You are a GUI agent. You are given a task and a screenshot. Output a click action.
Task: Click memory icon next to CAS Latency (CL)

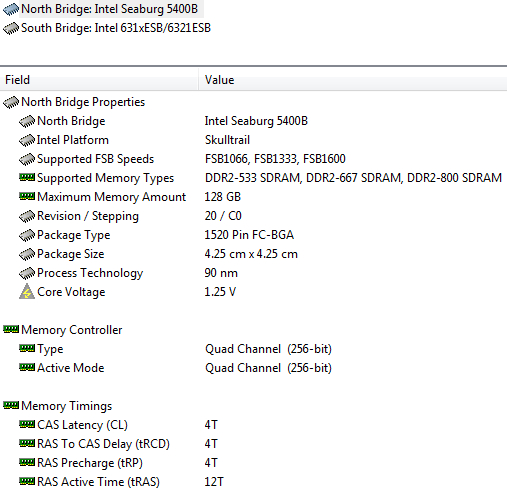click(x=27, y=425)
